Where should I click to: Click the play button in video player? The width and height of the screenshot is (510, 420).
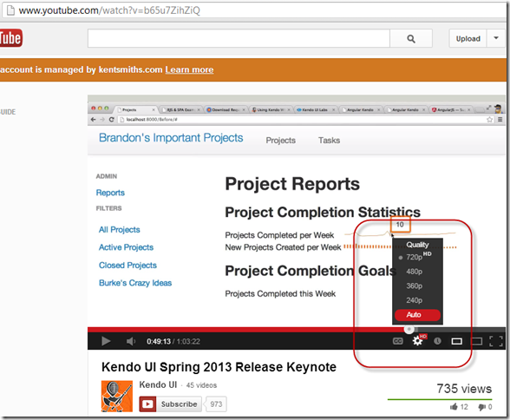106,341
